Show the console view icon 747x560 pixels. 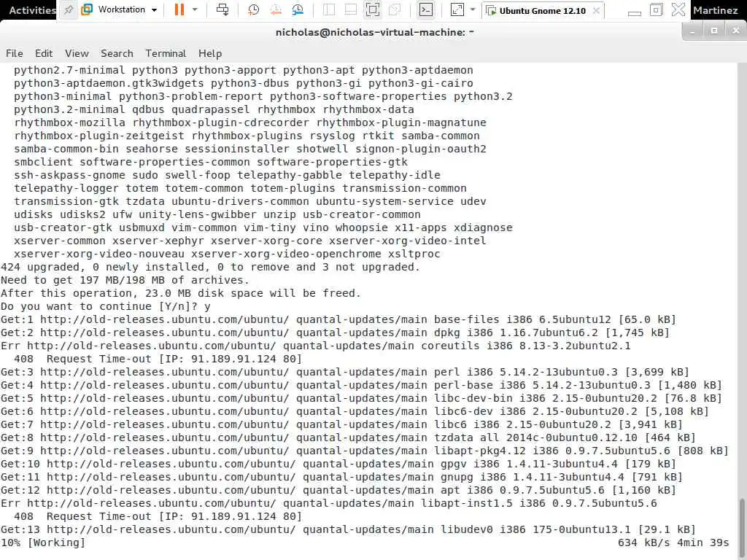pyautogui.click(x=426, y=9)
